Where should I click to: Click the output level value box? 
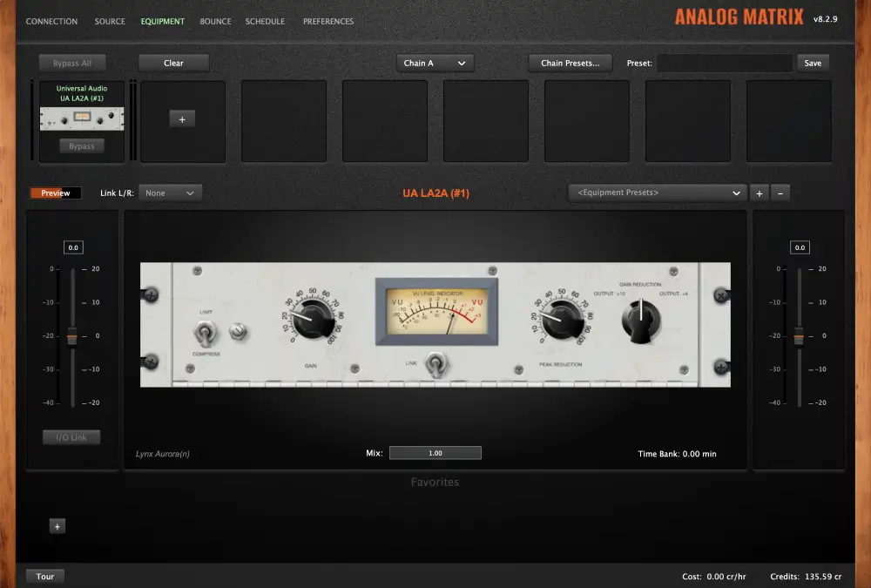click(800, 247)
